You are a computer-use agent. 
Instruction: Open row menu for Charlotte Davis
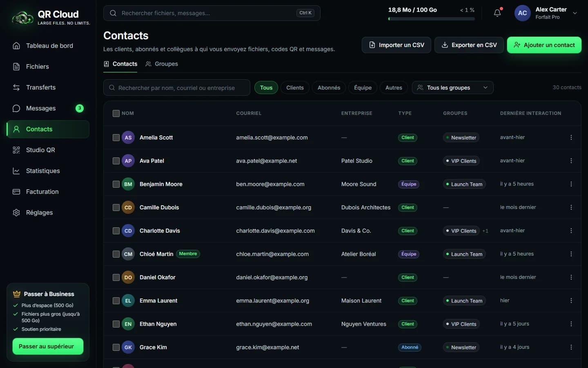tap(571, 231)
